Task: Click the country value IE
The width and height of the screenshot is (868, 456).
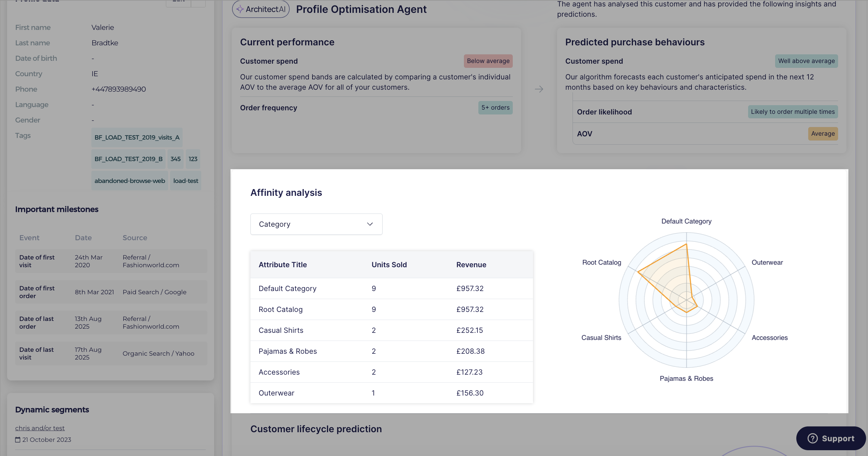Action: pyautogui.click(x=95, y=73)
